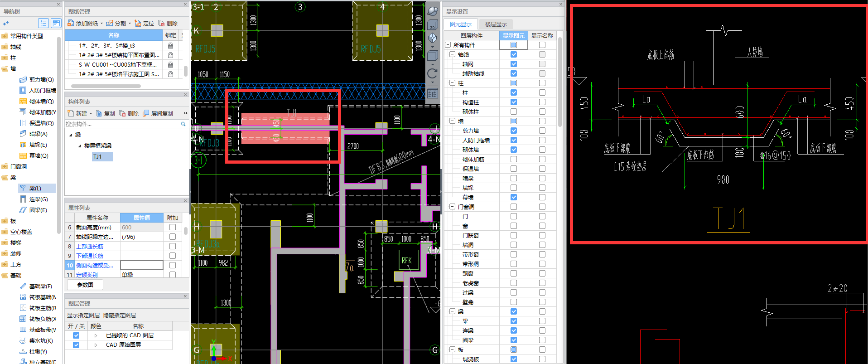Expand the CAD 原始图层 row arrow
The width and height of the screenshot is (868, 364).
(x=96, y=345)
